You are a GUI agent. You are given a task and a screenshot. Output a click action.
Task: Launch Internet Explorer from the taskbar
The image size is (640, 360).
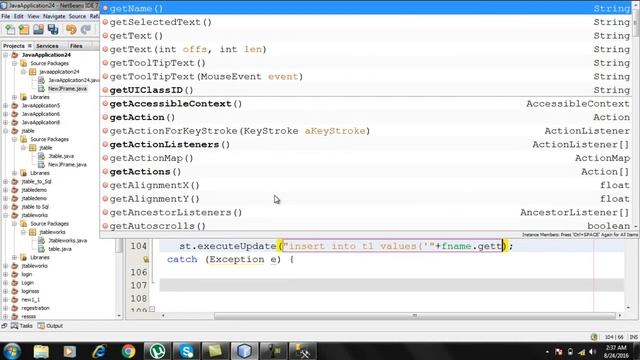[99, 351]
